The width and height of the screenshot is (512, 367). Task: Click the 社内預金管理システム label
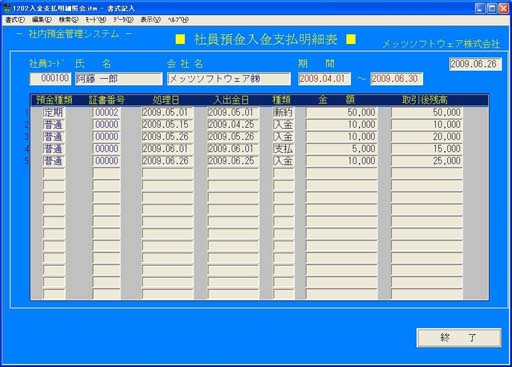coord(74,34)
